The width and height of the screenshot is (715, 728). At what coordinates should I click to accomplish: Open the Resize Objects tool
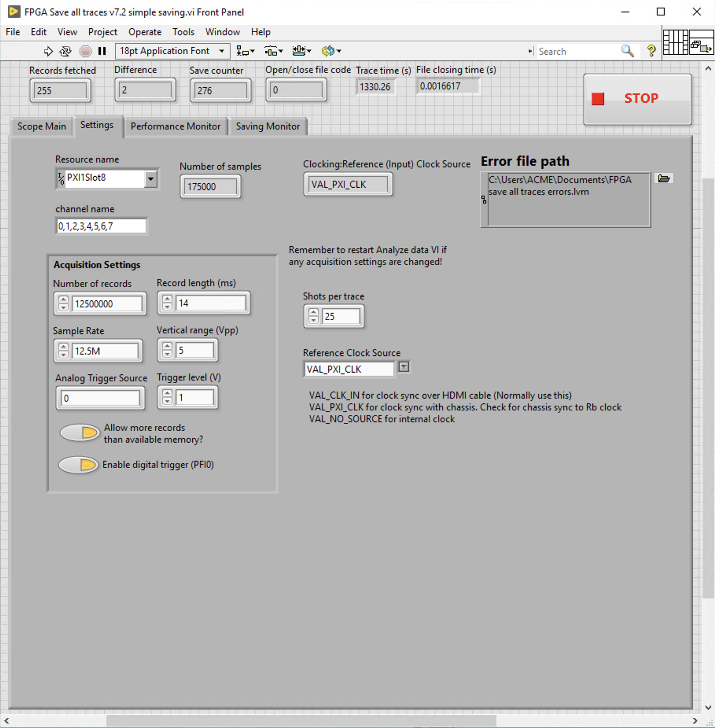tap(301, 51)
